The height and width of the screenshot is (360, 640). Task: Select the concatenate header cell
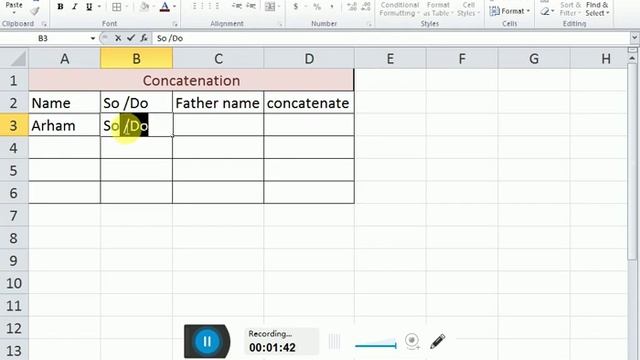[x=309, y=103]
